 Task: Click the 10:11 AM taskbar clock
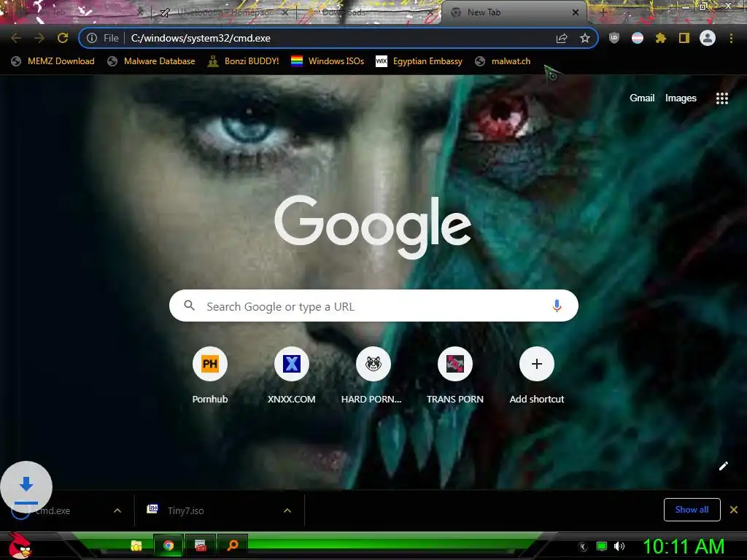pyautogui.click(x=684, y=547)
